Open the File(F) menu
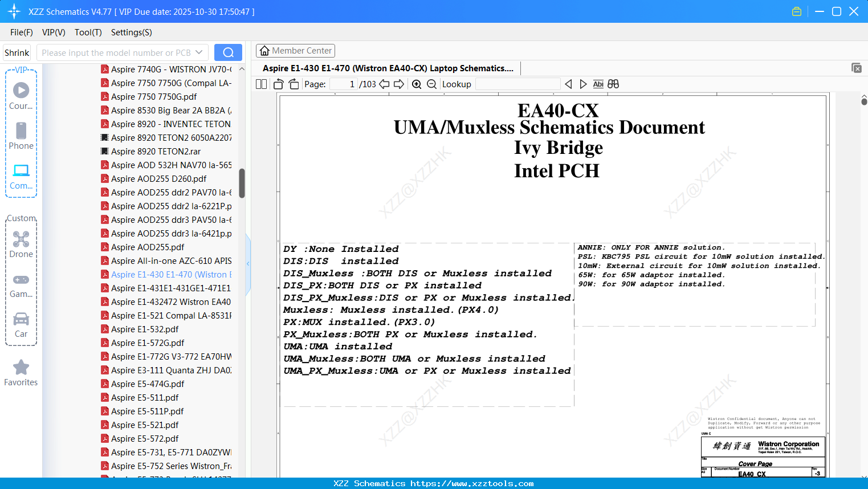Screen dimensions: 868x489 [22, 32]
